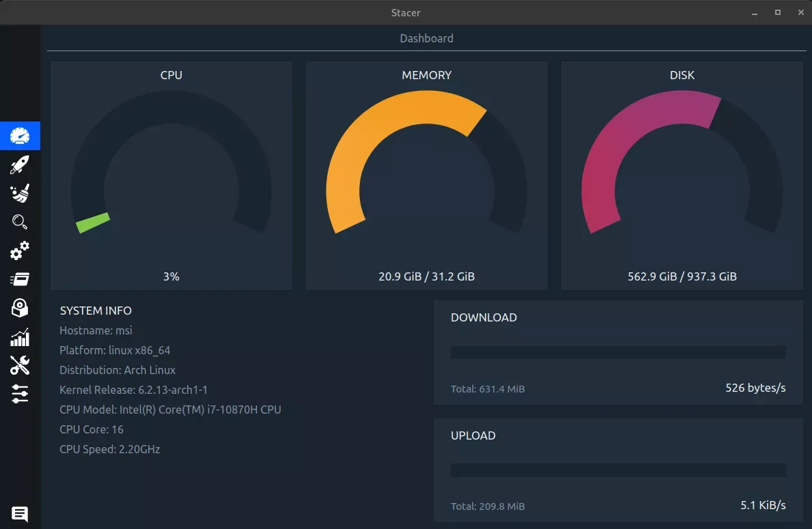The height and width of the screenshot is (529, 812).
Task: Click the 'Kernel Release: 6.2.13-arch1-1' line
Action: (134, 390)
